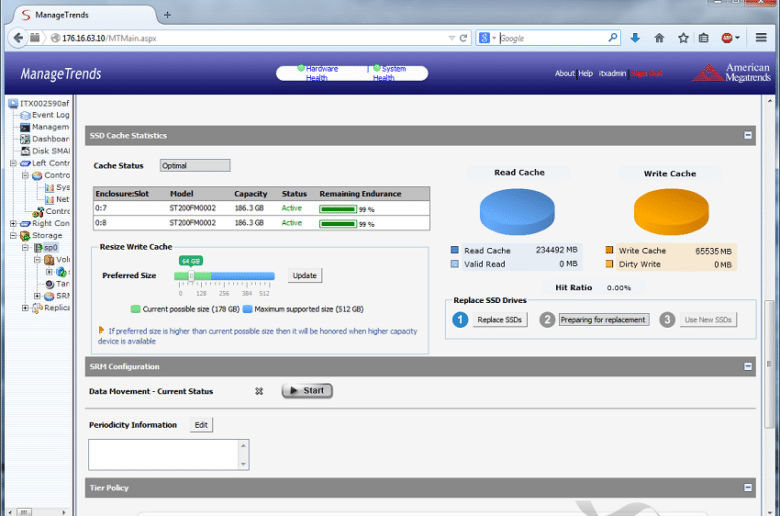The width and height of the screenshot is (780, 516).
Task: Click the red Adblock extension icon
Action: click(727, 38)
